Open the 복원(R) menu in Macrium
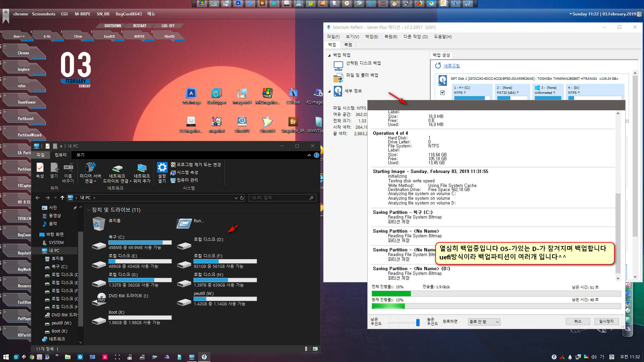Image resolution: width=644 pixels, height=362 pixels. (391, 37)
